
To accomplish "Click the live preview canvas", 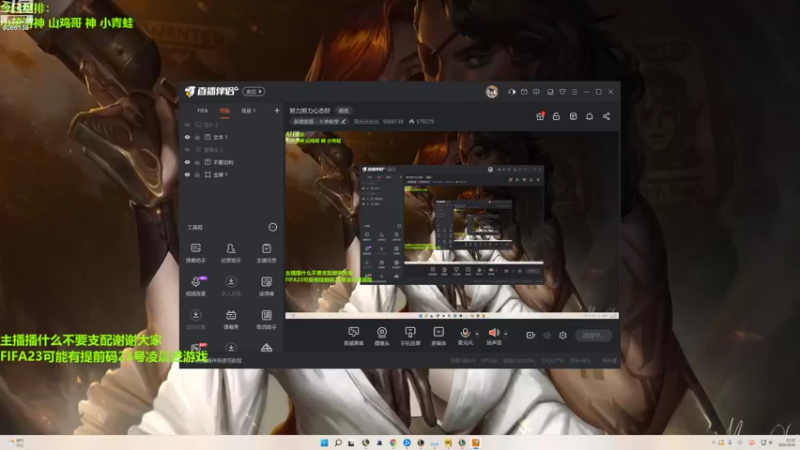I will click(452, 224).
